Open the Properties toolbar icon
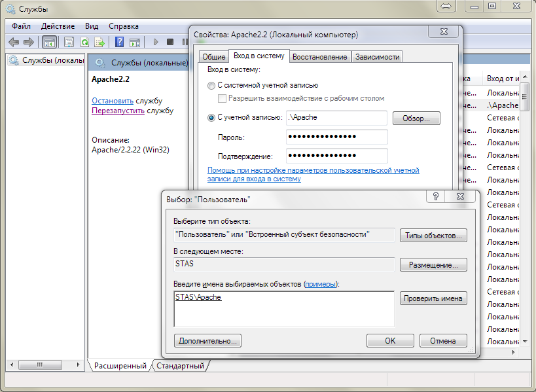This screenshot has width=536, height=392. click(69, 43)
